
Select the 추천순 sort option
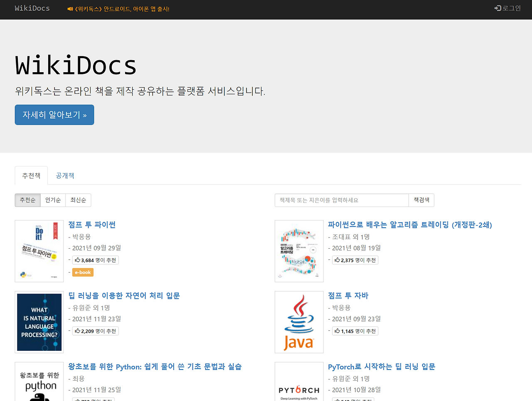tap(27, 200)
